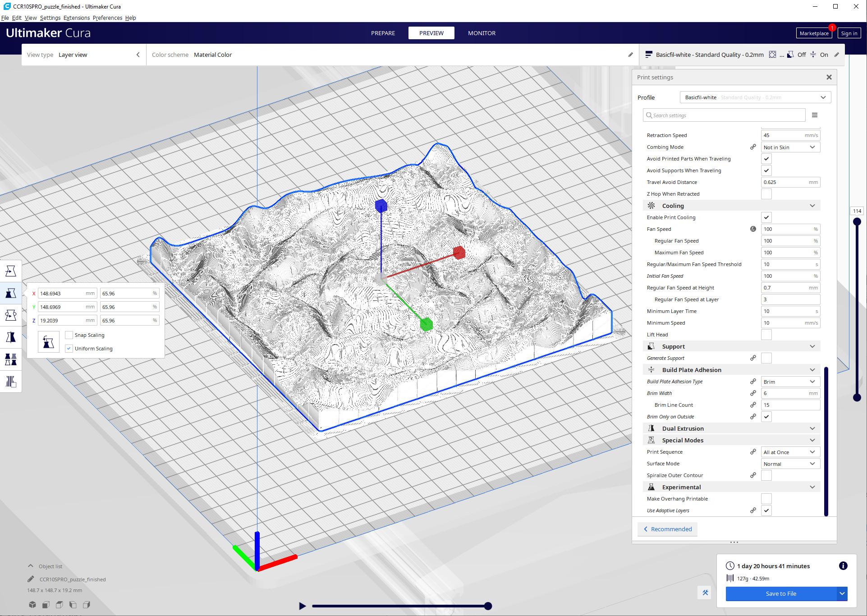Image resolution: width=867 pixels, height=616 pixels.
Task: Click the Recommended settings button
Action: pos(668,529)
